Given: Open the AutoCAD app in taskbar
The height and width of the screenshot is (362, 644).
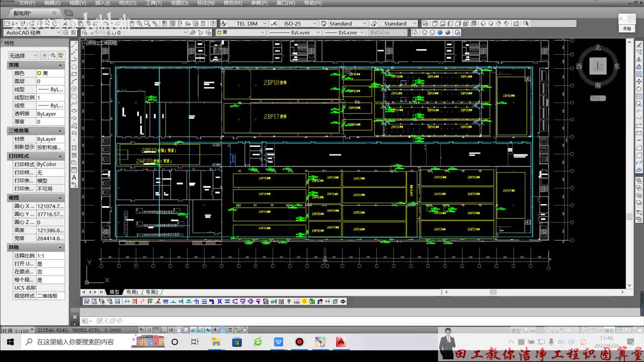Looking at the screenshot, I should [x=341, y=342].
